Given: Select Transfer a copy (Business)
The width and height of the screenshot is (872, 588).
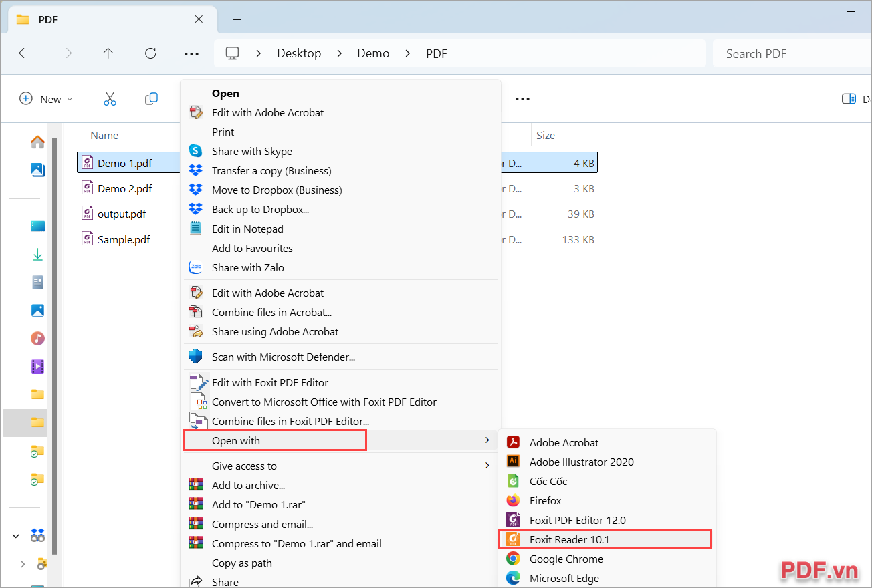Looking at the screenshot, I should tap(271, 170).
